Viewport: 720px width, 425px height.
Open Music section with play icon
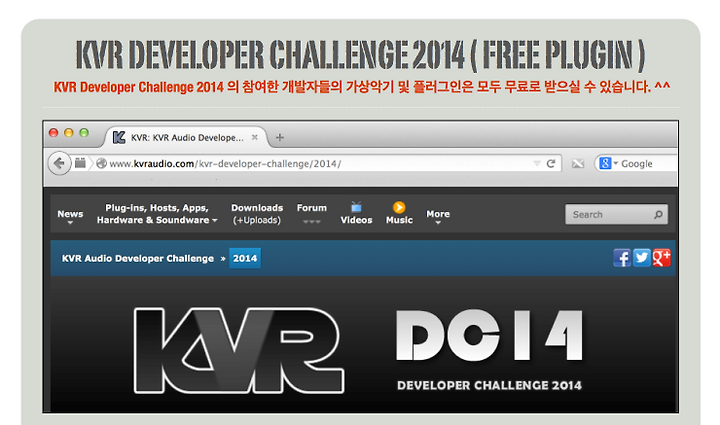[399, 213]
